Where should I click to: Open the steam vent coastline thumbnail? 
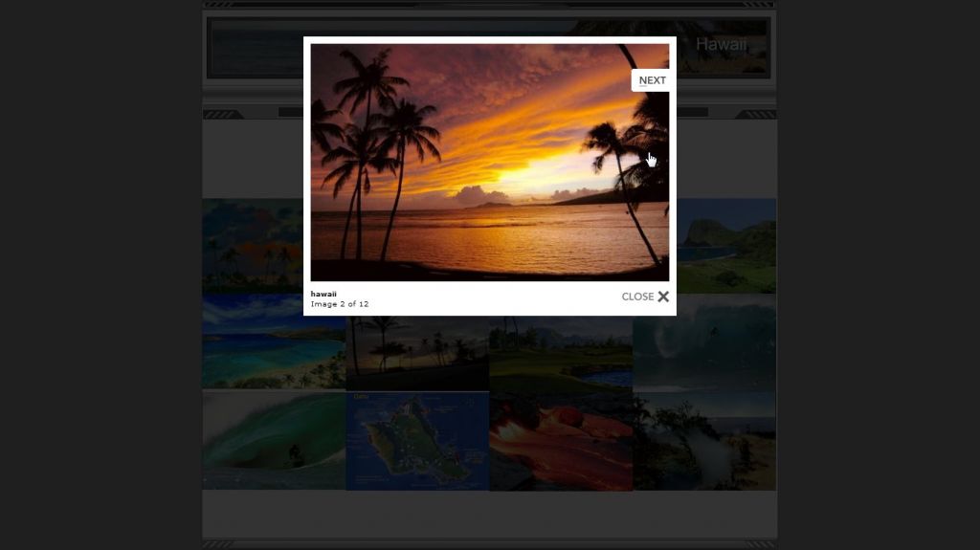pyautogui.click(x=704, y=440)
